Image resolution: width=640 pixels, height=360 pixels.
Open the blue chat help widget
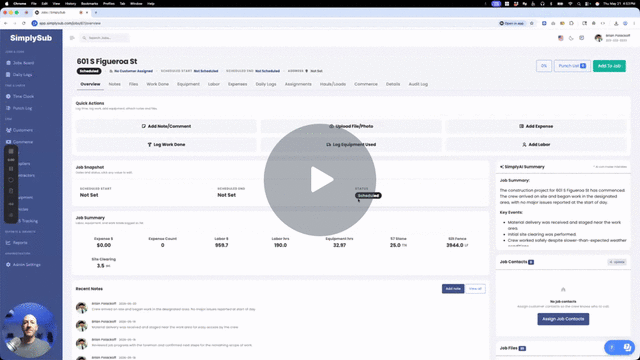(x=619, y=347)
